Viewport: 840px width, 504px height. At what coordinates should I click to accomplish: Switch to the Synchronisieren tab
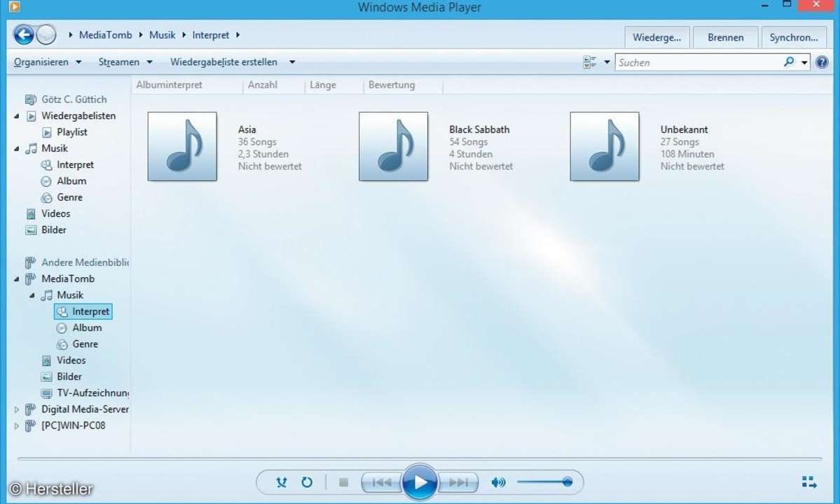click(x=793, y=38)
